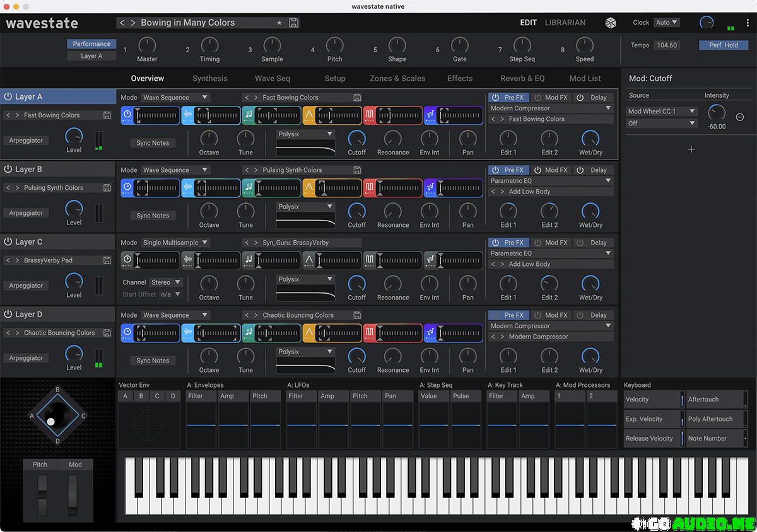Viewport: 757px width, 532px height.
Task: Go to next performance with right arrow
Action: 133,23
